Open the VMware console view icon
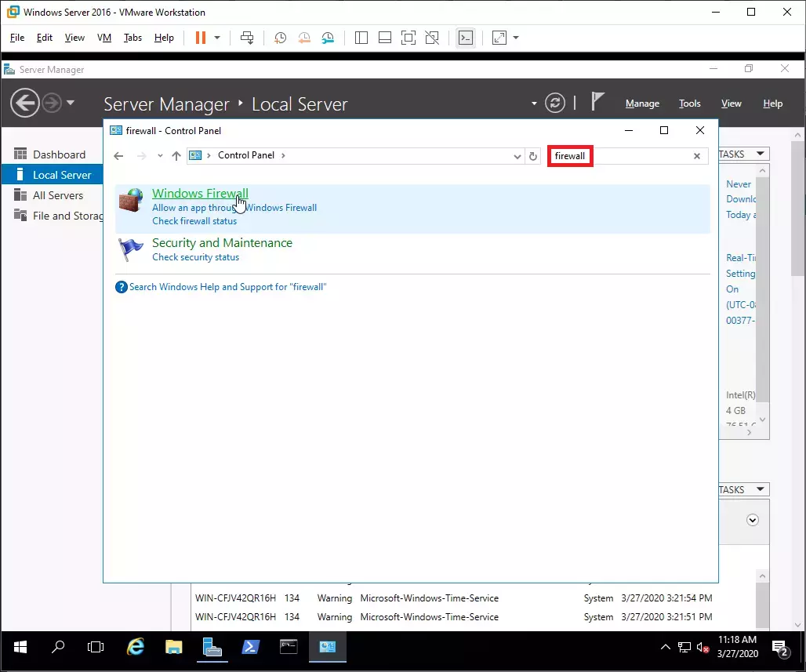806x672 pixels. pos(466,38)
